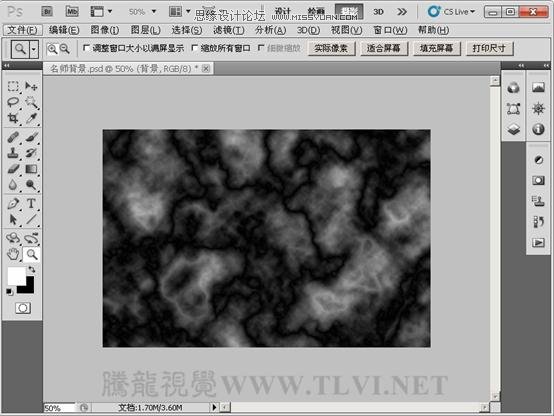The width and height of the screenshot is (554, 416).
Task: Open the Arrange Documents dropdown
Action: tap(179, 12)
